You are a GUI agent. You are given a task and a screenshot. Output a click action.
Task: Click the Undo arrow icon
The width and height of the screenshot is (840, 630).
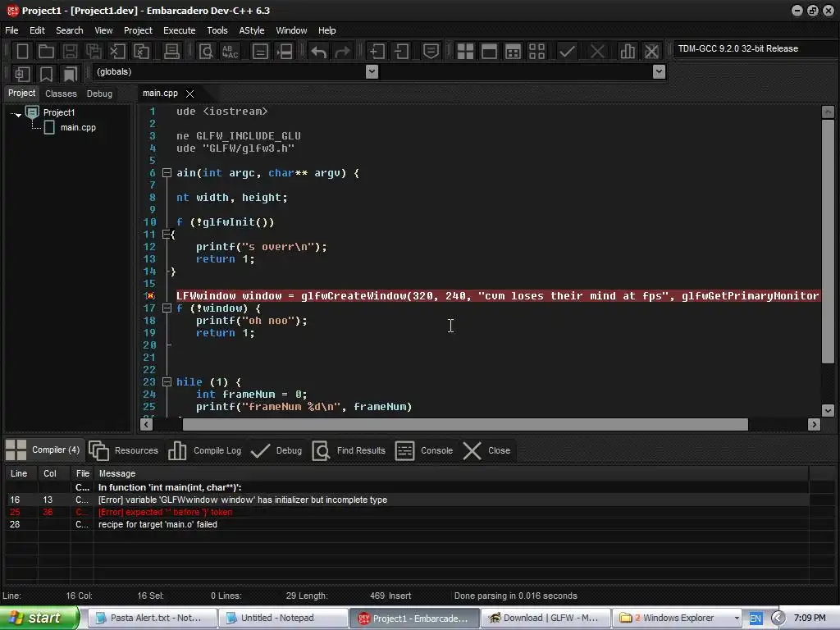[319, 52]
